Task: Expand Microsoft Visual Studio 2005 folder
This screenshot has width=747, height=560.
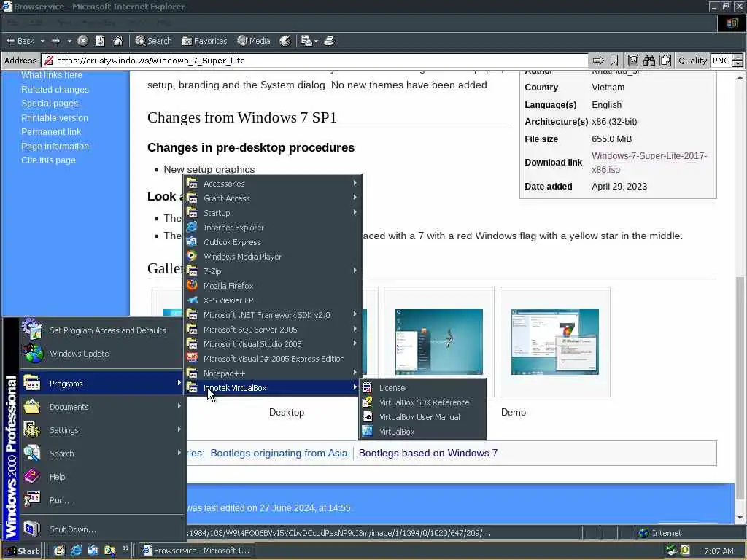Action: pyautogui.click(x=273, y=344)
